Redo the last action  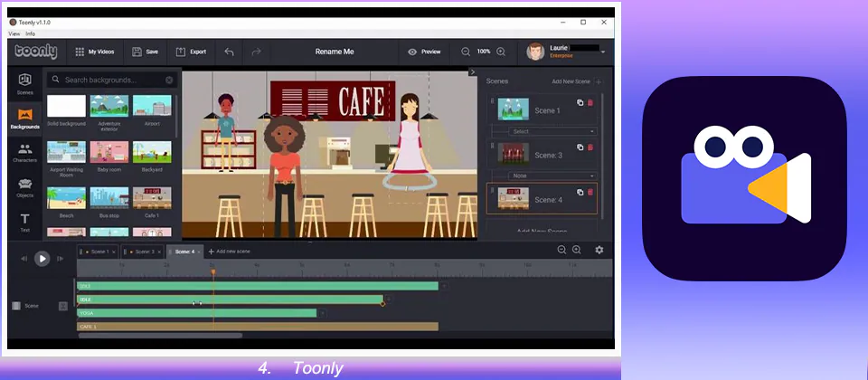(256, 52)
